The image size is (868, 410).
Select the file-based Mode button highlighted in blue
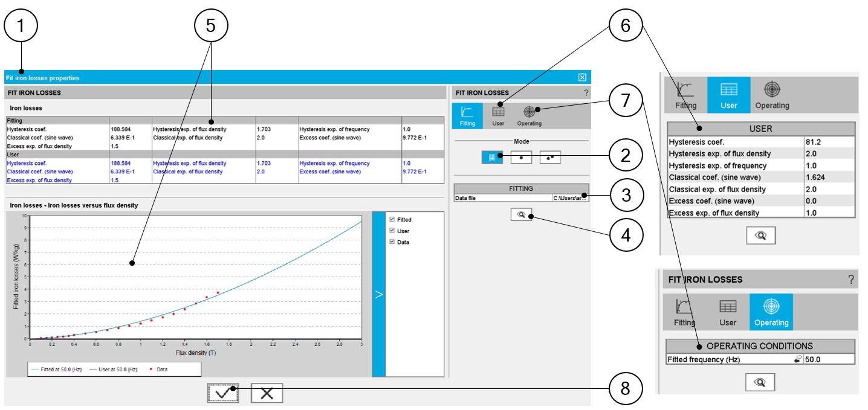(492, 157)
